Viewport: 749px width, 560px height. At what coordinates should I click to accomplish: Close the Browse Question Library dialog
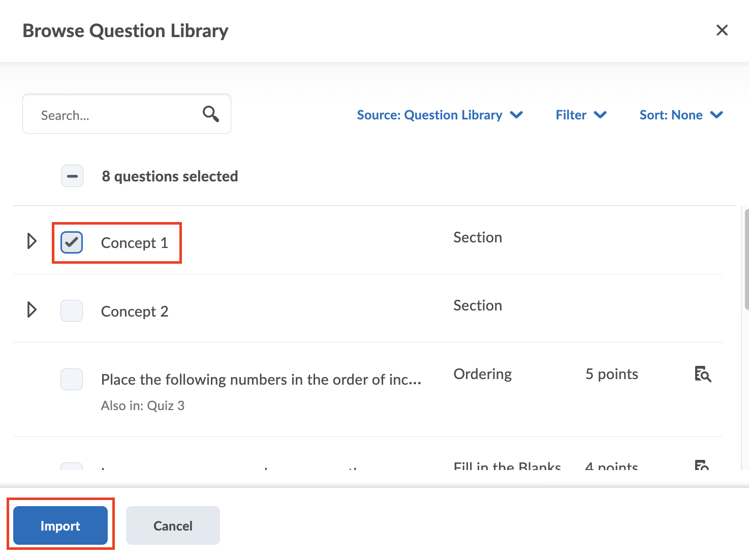coord(722,30)
